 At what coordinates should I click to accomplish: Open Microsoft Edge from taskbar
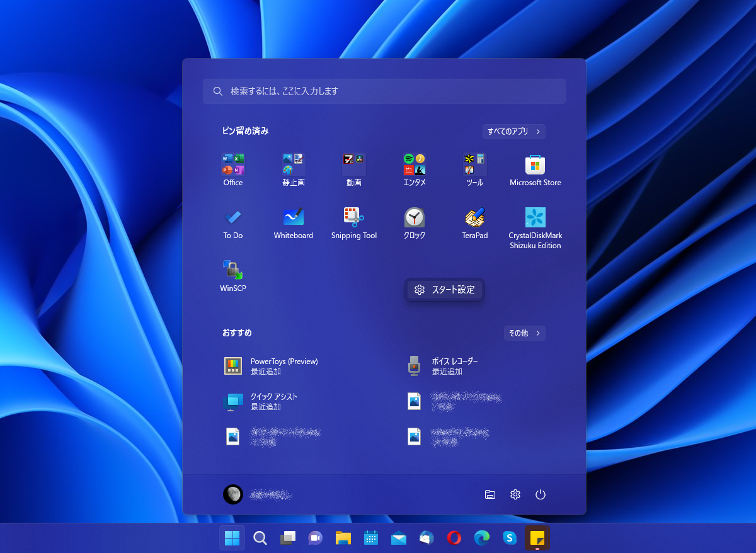[482, 538]
